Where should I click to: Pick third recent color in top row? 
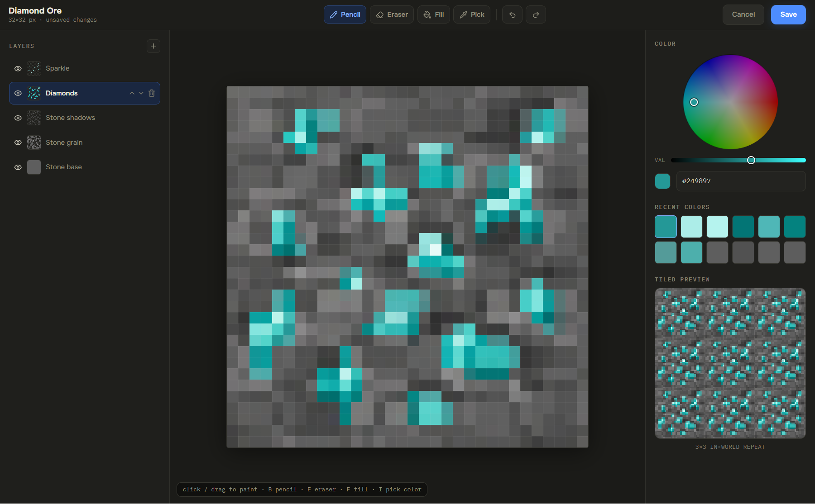tap(717, 227)
